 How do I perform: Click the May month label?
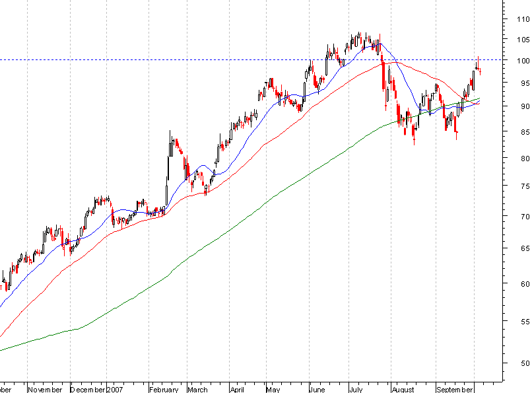[x=273, y=389]
